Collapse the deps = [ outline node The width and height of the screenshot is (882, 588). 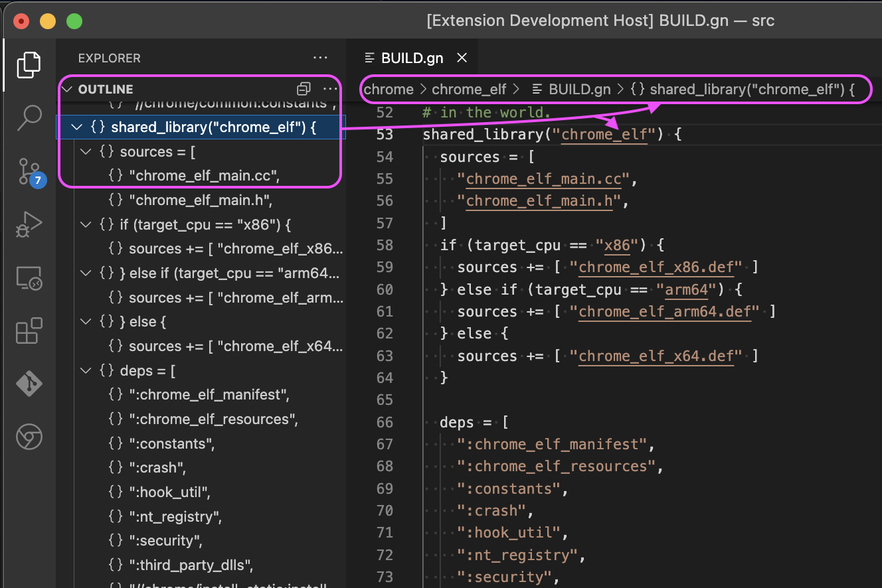(85, 371)
